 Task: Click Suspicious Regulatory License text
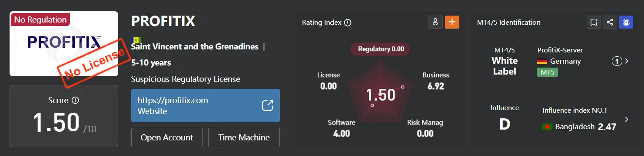coord(186,79)
